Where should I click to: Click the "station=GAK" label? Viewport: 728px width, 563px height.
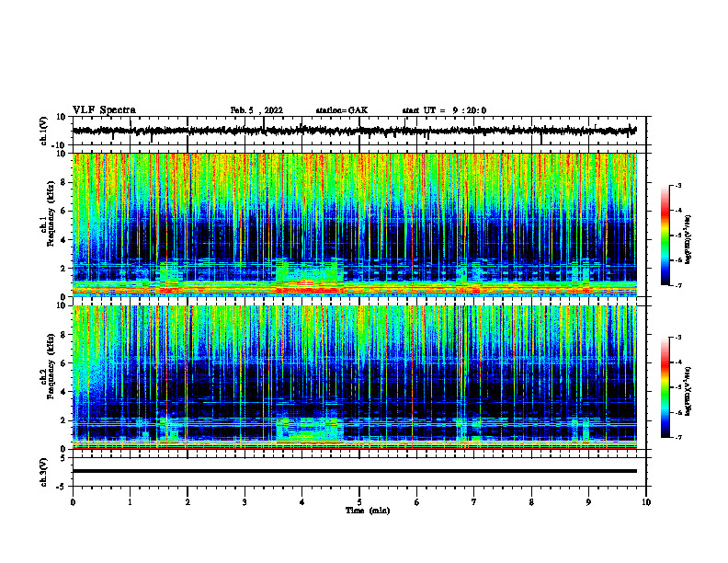tap(342, 110)
